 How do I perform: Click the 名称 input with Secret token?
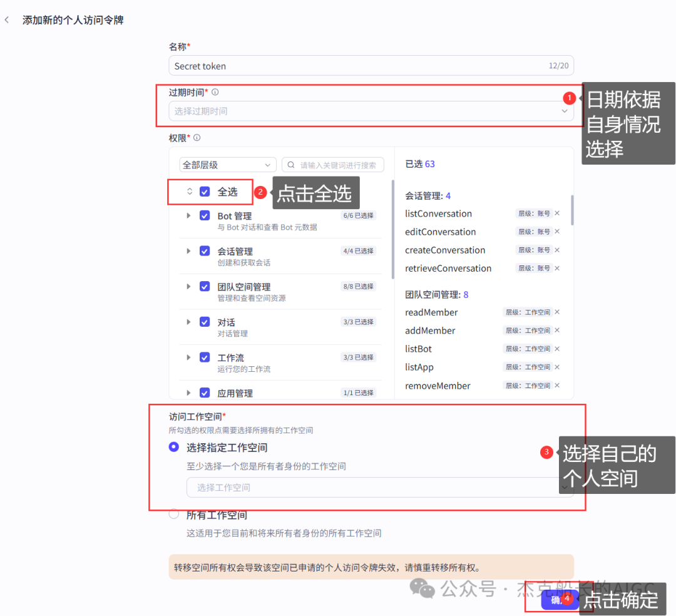point(371,66)
